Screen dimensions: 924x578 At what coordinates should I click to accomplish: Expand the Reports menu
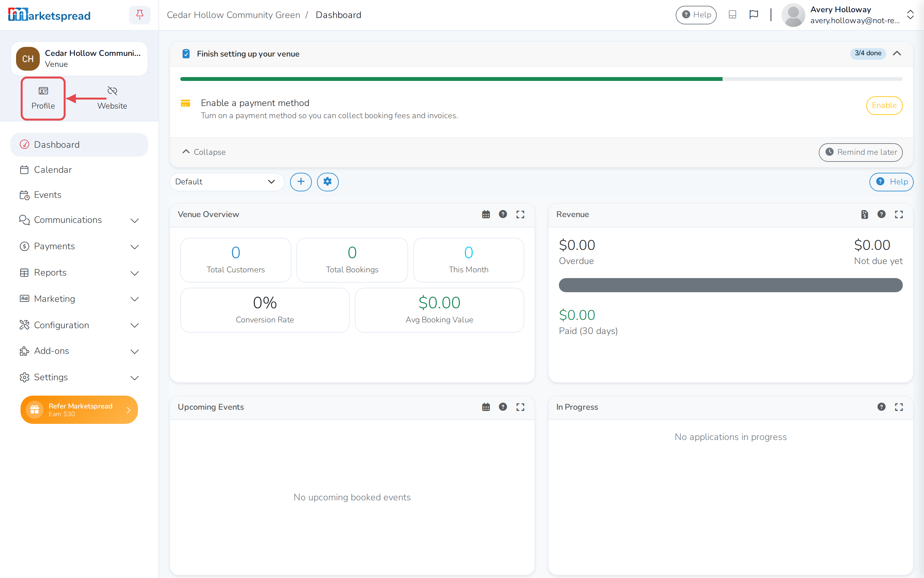[x=79, y=273]
